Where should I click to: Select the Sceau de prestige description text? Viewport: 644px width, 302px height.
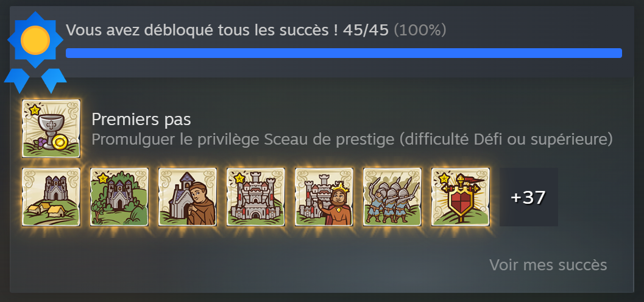tap(352, 140)
